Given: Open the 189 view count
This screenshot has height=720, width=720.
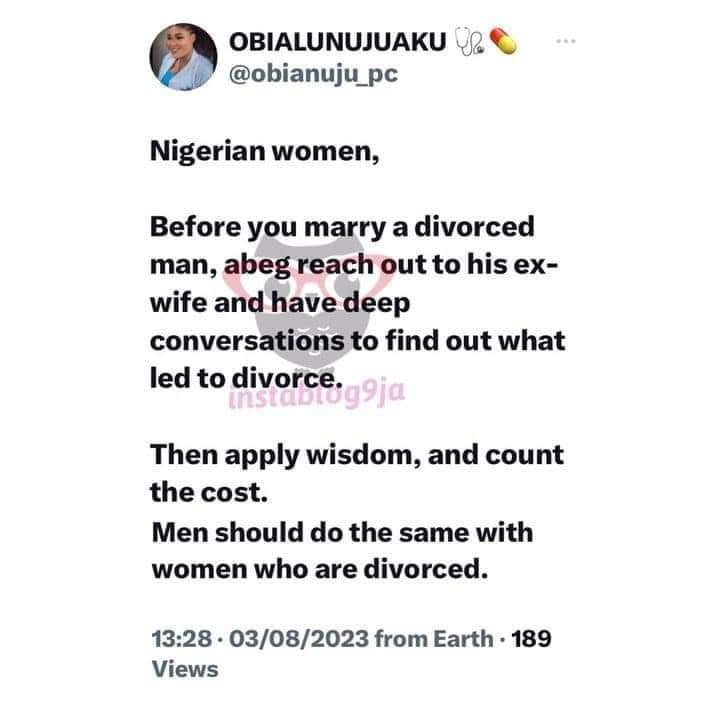Looking at the screenshot, I should pyautogui.click(x=531, y=639).
